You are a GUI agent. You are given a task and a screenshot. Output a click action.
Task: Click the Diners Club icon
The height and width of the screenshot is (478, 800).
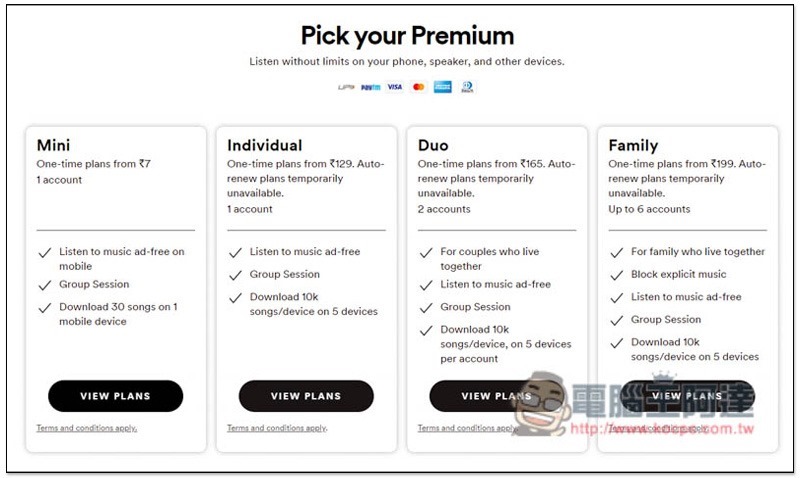(x=467, y=87)
